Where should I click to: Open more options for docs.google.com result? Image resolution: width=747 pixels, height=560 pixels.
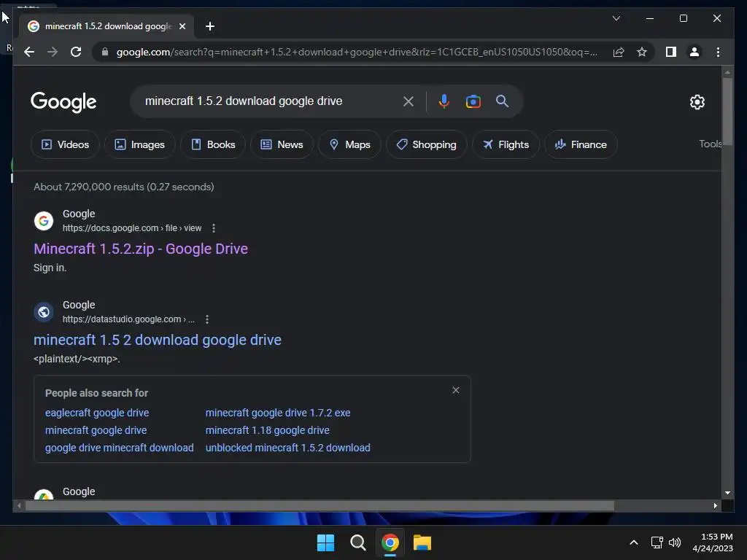(x=214, y=228)
